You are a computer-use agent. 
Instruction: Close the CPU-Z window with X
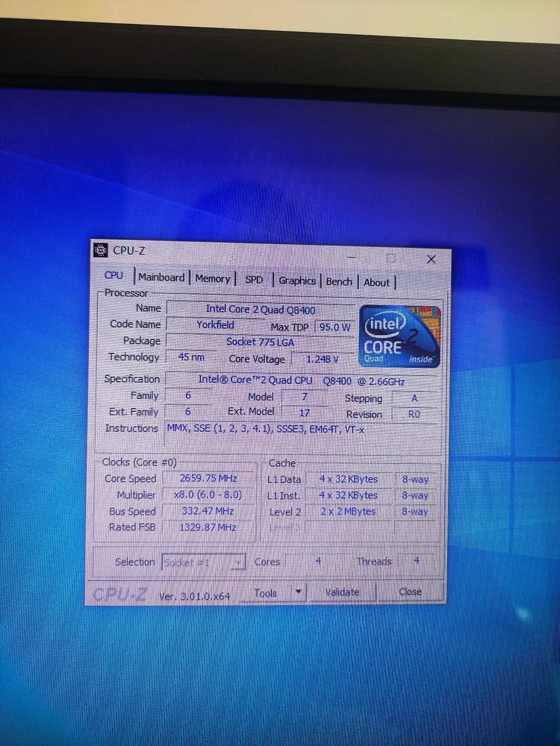tap(431, 259)
